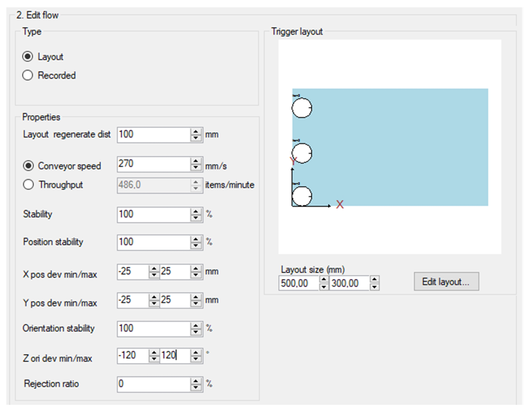Decrease Position stability with down arrow
The height and width of the screenshot is (413, 532).
(196, 246)
